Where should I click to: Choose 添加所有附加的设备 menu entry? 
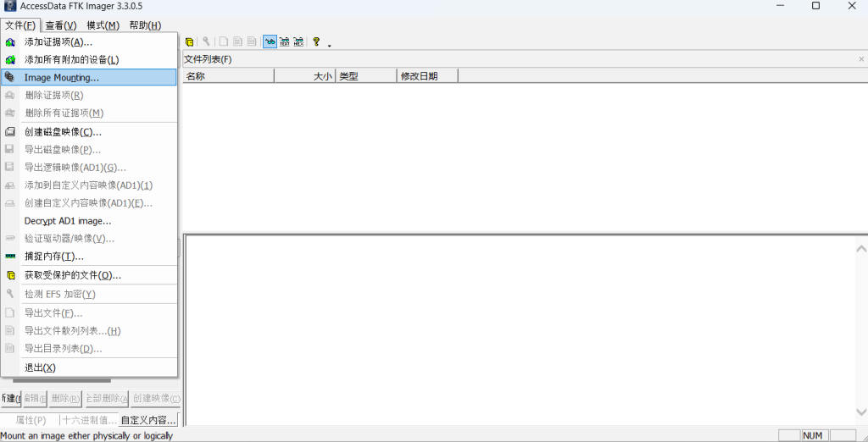(71, 60)
